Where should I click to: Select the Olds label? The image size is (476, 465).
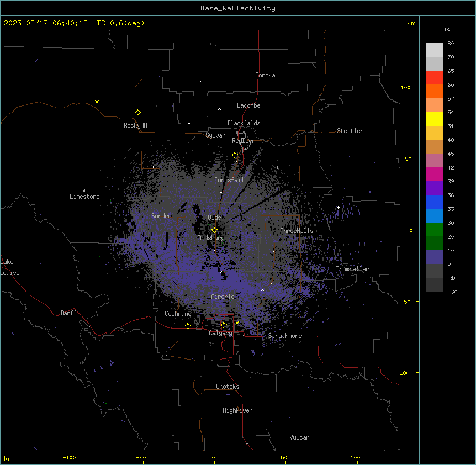(x=214, y=218)
